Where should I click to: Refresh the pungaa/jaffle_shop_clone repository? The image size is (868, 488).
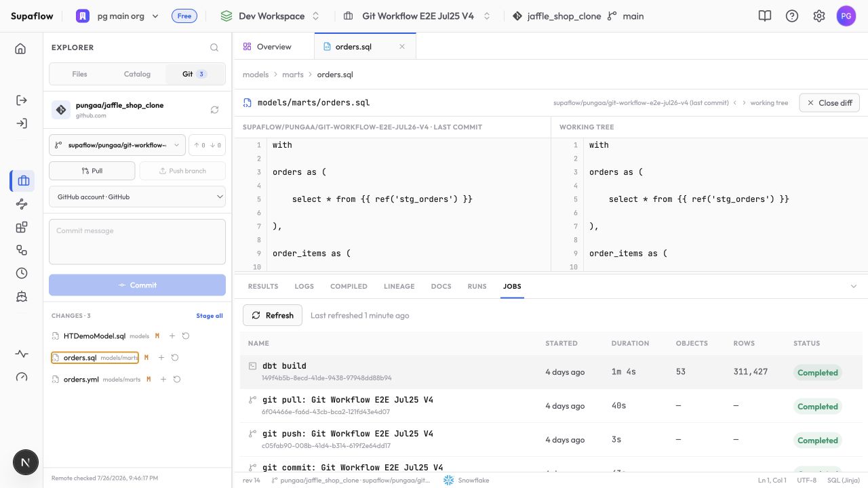[215, 110]
